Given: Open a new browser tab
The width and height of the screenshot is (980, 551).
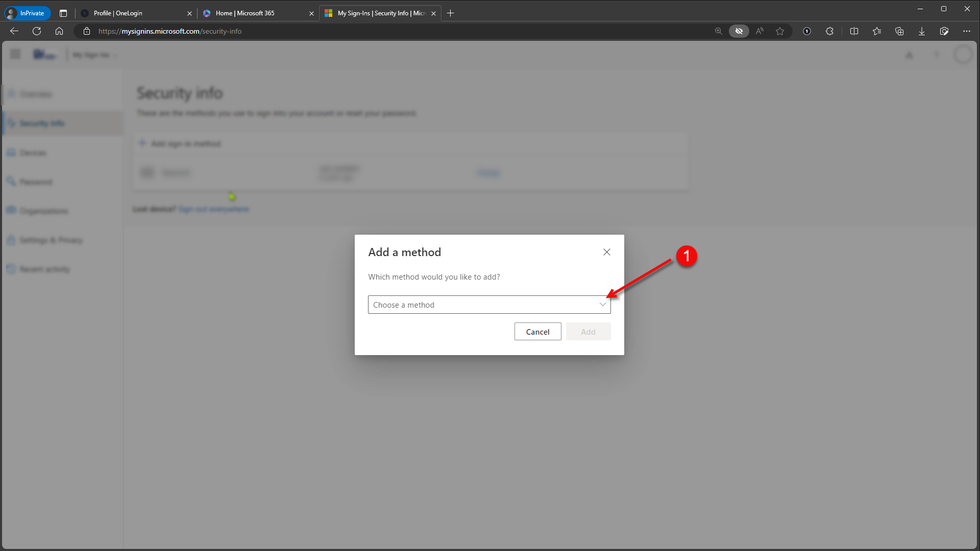Looking at the screenshot, I should coord(450,13).
